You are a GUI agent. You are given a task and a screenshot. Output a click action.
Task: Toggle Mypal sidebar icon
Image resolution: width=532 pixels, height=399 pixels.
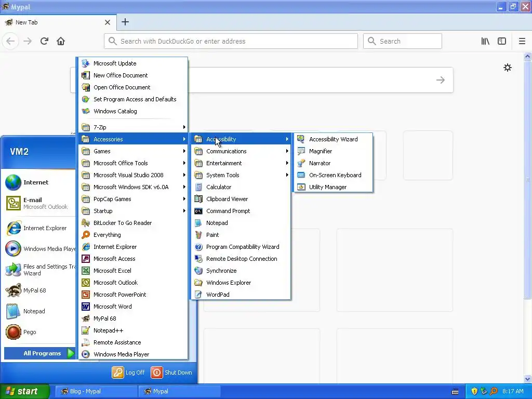click(x=502, y=41)
